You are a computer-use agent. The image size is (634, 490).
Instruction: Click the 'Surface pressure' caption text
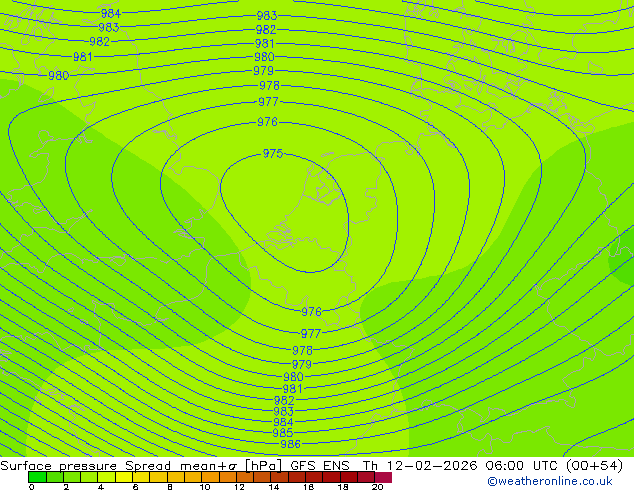point(59,466)
